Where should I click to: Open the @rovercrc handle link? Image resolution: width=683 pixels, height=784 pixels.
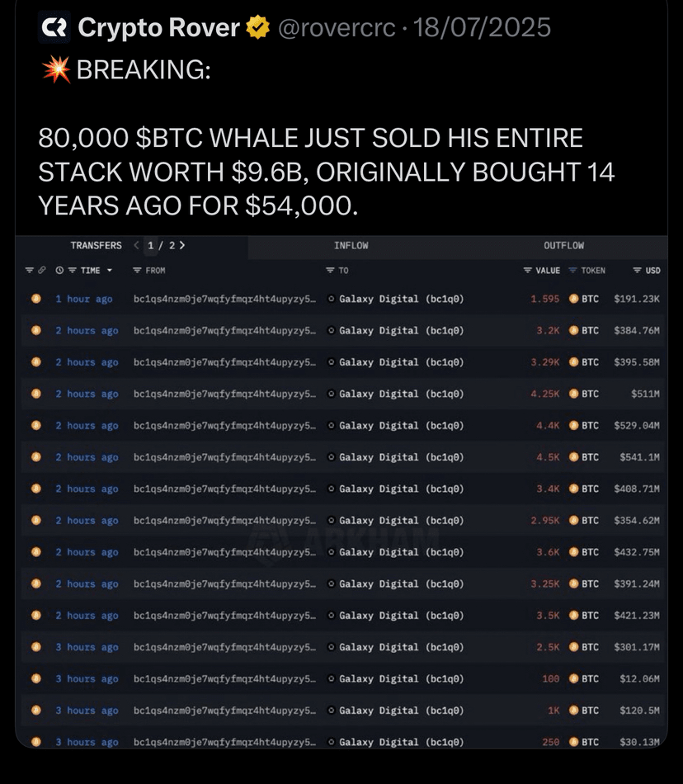coord(337,27)
